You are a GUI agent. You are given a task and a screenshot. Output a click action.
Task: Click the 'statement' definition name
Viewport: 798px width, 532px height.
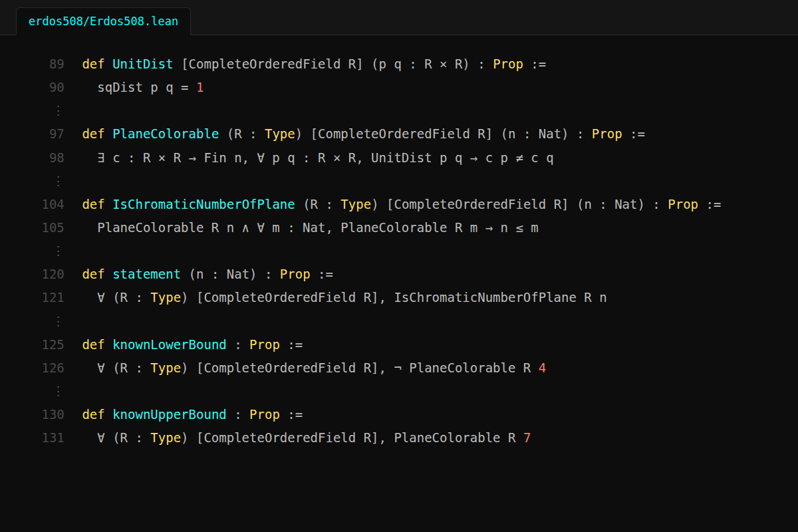click(x=146, y=274)
